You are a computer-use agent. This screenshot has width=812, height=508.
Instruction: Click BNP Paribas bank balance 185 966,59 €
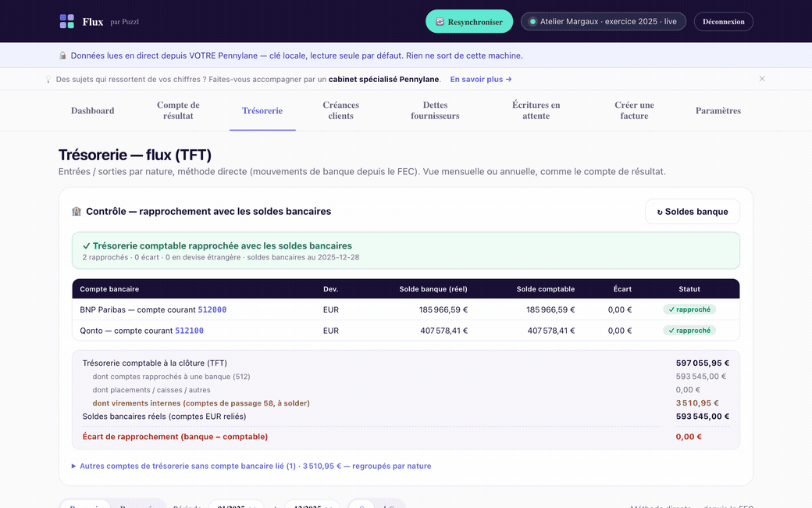pyautogui.click(x=443, y=309)
